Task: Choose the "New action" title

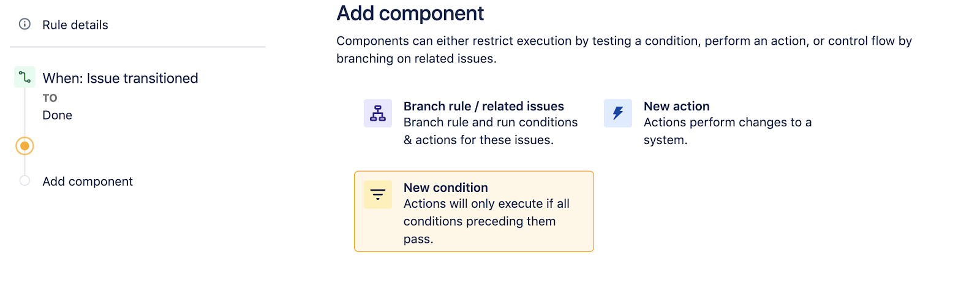Action: click(x=676, y=106)
